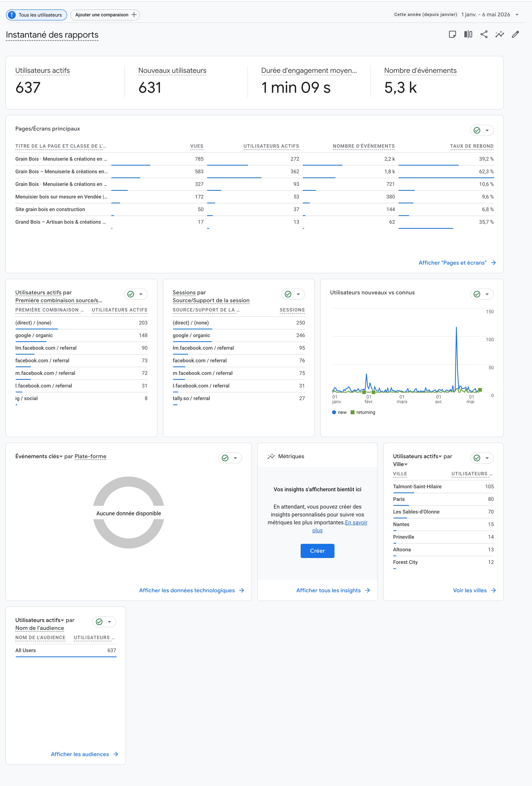Viewport: 532px width, 786px height.
Task: Open the Ville dimension selector
Action: [x=400, y=464]
